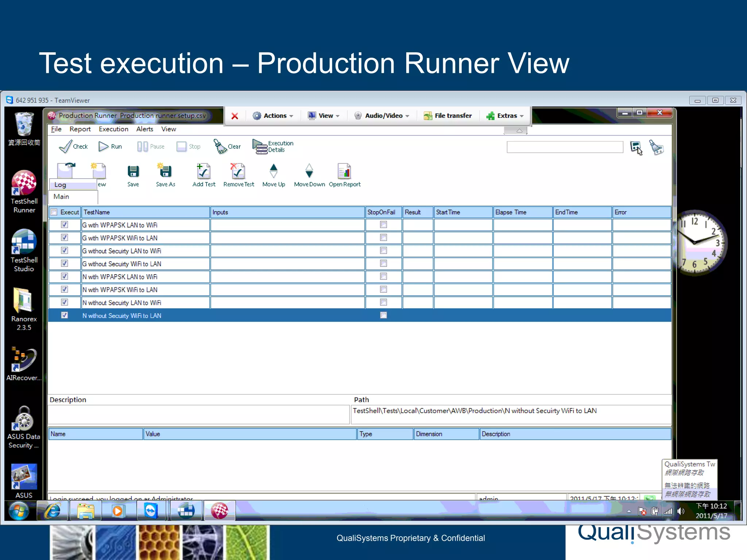747x560 pixels.
Task: Sort by the TestName column header
Action: [146, 212]
